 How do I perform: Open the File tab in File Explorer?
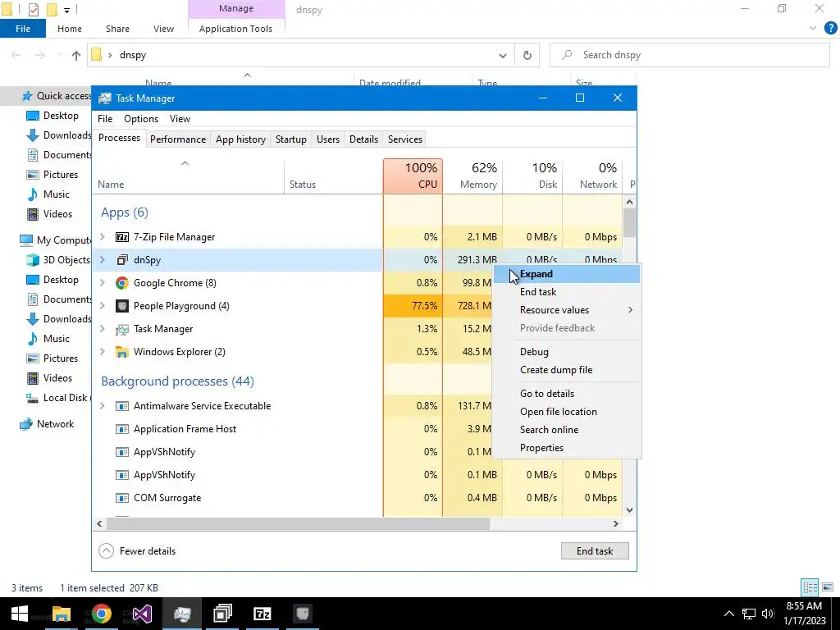point(23,29)
